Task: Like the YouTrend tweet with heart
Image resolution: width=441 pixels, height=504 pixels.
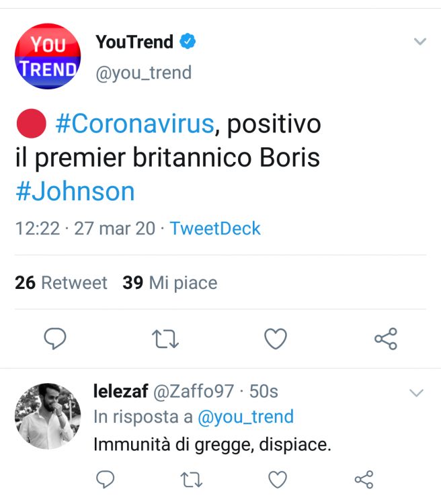Action: [x=276, y=339]
